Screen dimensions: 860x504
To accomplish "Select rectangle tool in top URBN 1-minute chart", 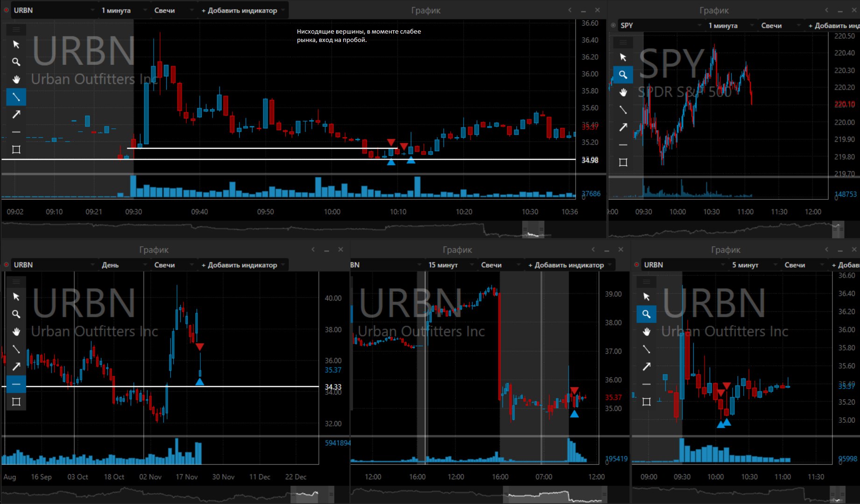I will pos(16,149).
